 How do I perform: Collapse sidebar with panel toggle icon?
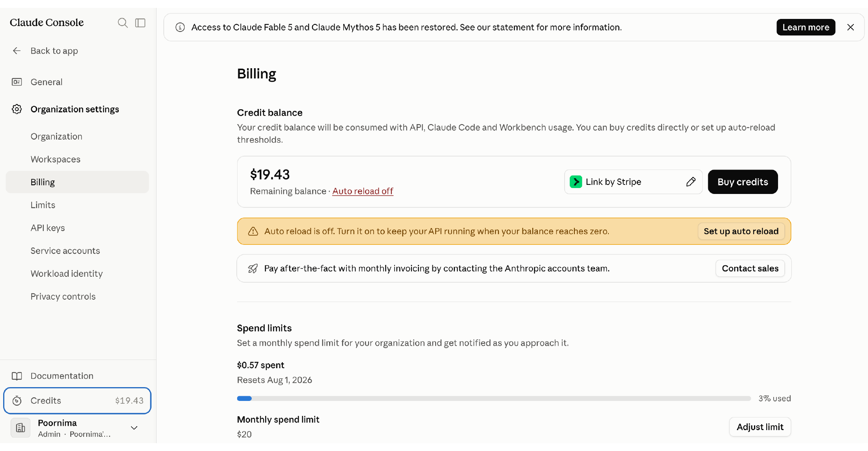click(140, 23)
